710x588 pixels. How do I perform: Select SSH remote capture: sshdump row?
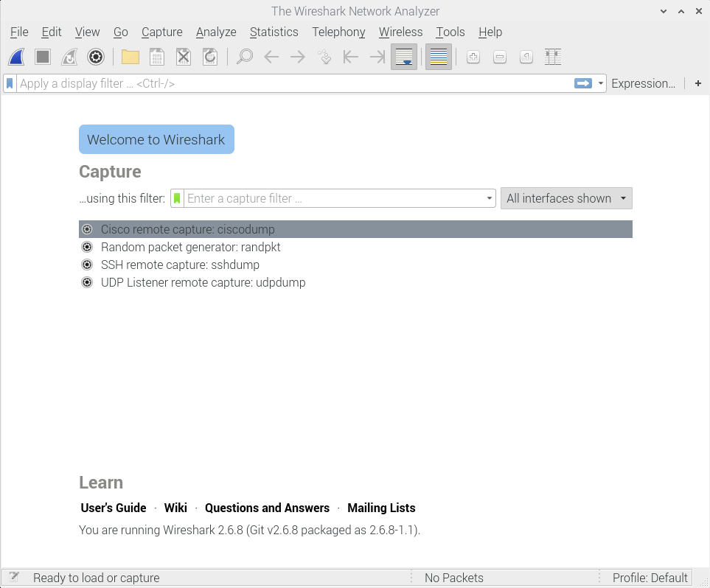355,265
